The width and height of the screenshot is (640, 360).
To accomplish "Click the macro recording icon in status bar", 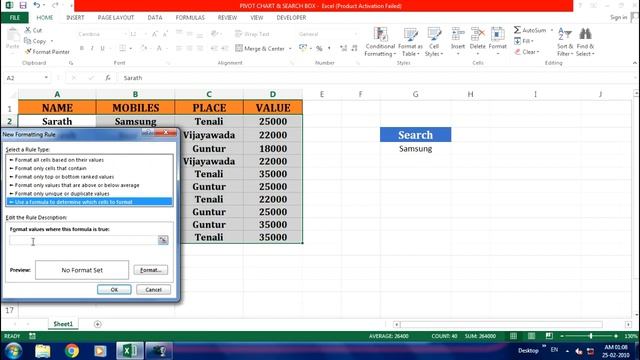I will coord(32,336).
